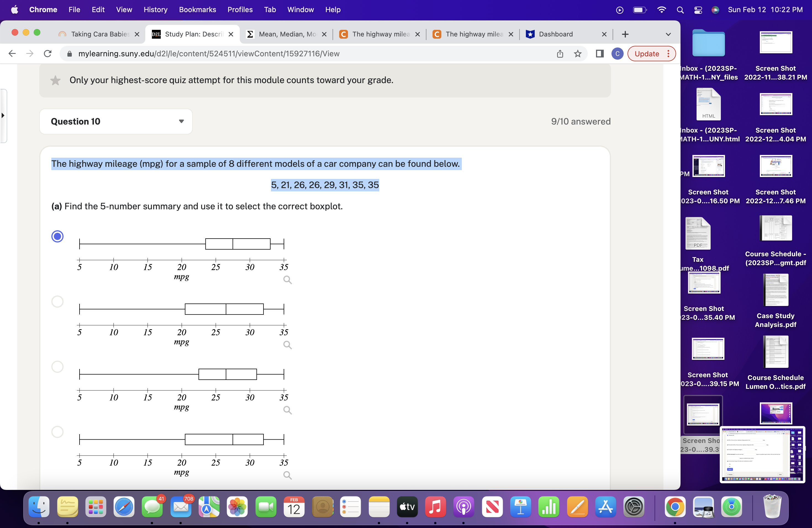This screenshot has width=812, height=528.
Task: Choose the last boxplot option
Action: point(57,432)
